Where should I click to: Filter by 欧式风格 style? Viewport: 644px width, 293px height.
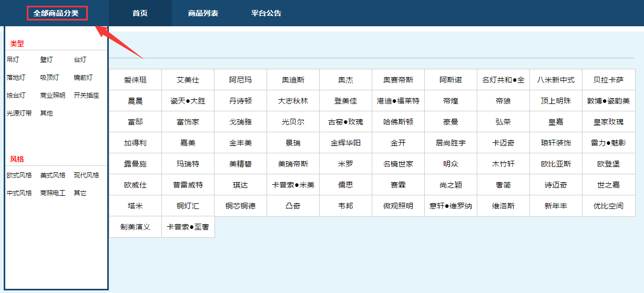tap(19, 175)
